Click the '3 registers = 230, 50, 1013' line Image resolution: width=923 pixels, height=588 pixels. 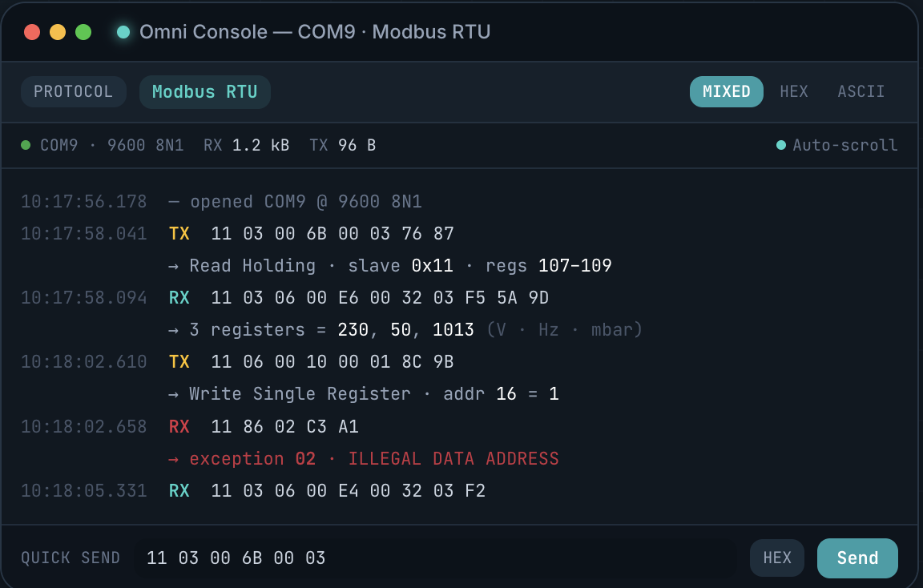pos(405,330)
